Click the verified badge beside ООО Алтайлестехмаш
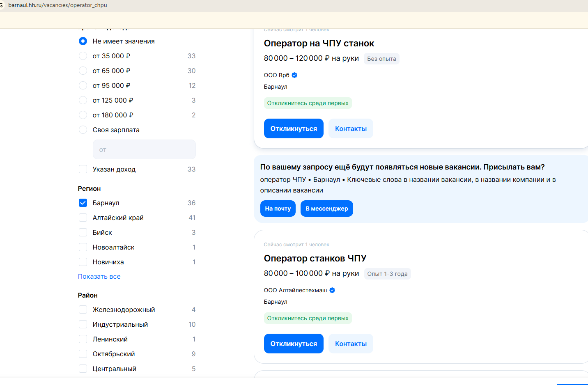 point(332,290)
